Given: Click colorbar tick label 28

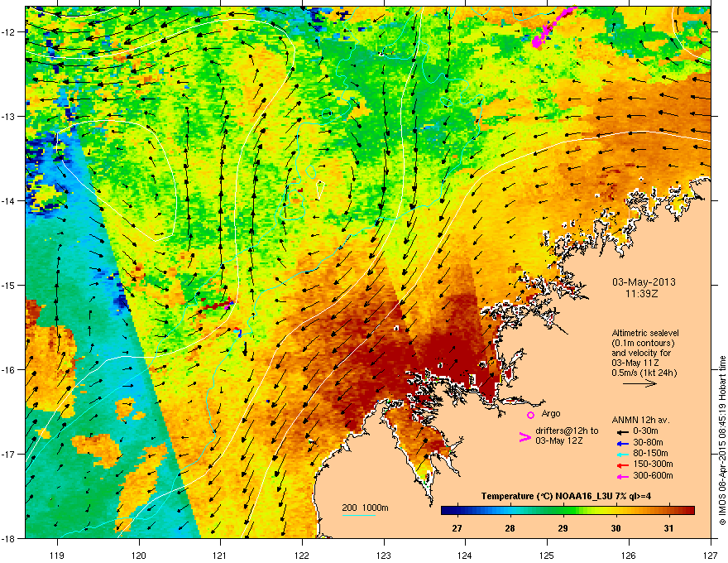Looking at the screenshot, I should 510,528.
